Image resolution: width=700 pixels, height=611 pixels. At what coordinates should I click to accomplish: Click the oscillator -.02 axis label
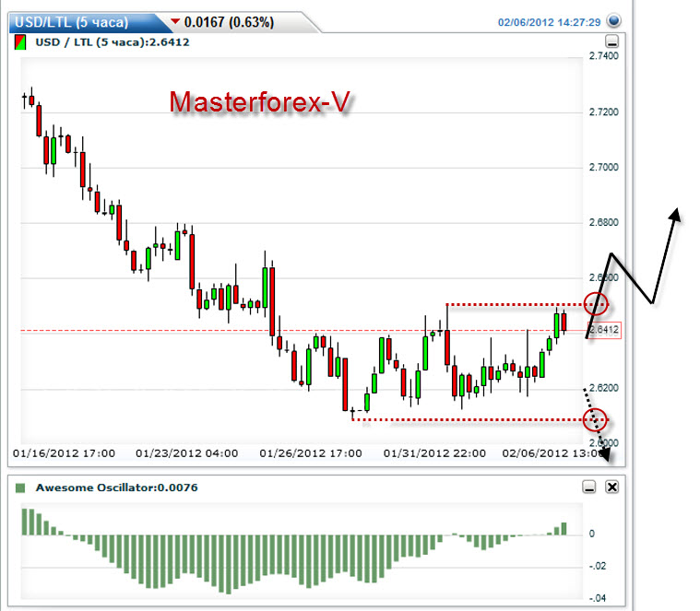coord(598,567)
